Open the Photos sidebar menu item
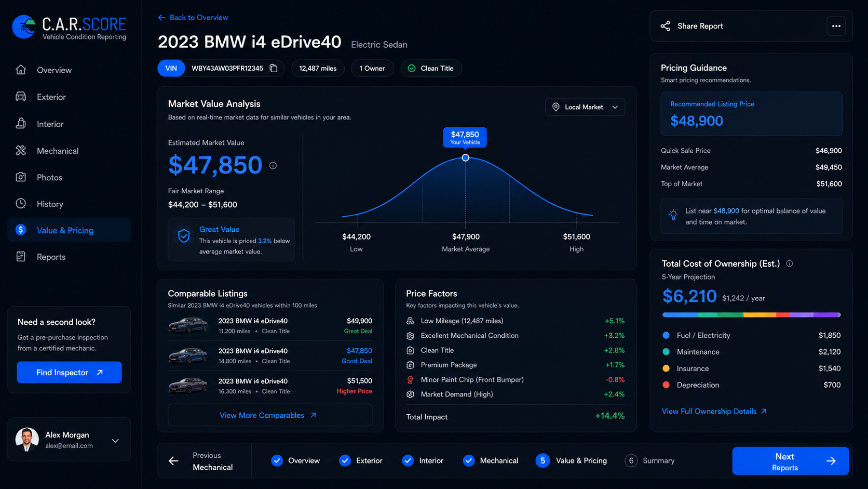 tap(69, 177)
